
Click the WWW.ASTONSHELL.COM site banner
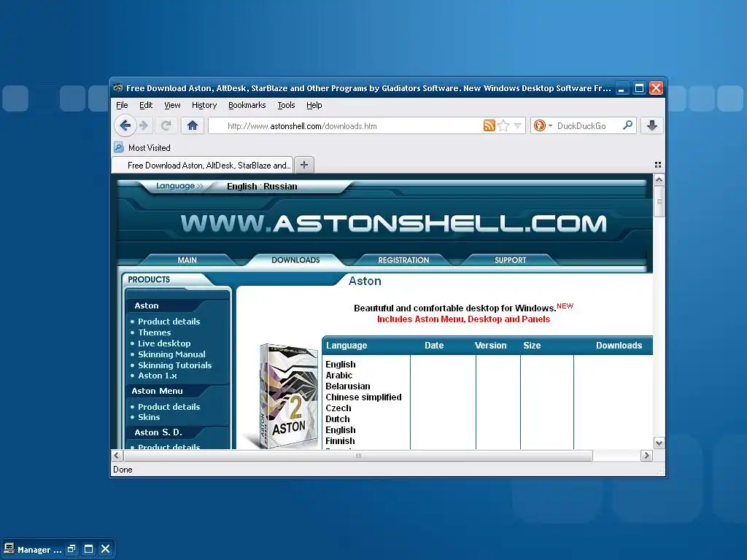(x=393, y=223)
